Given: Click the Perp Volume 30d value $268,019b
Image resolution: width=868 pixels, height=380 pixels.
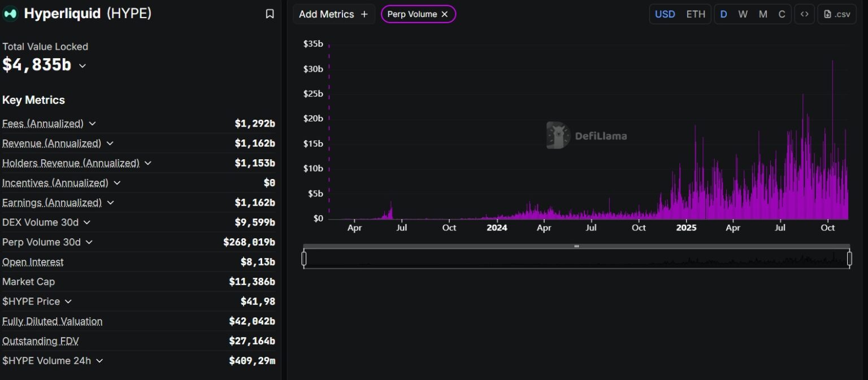Looking at the screenshot, I should [x=249, y=242].
